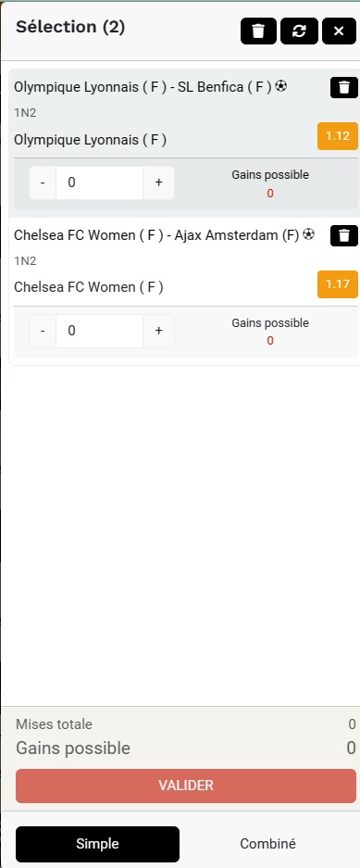Select the 1.12 odds badge
This screenshot has width=360, height=868.
(x=338, y=136)
